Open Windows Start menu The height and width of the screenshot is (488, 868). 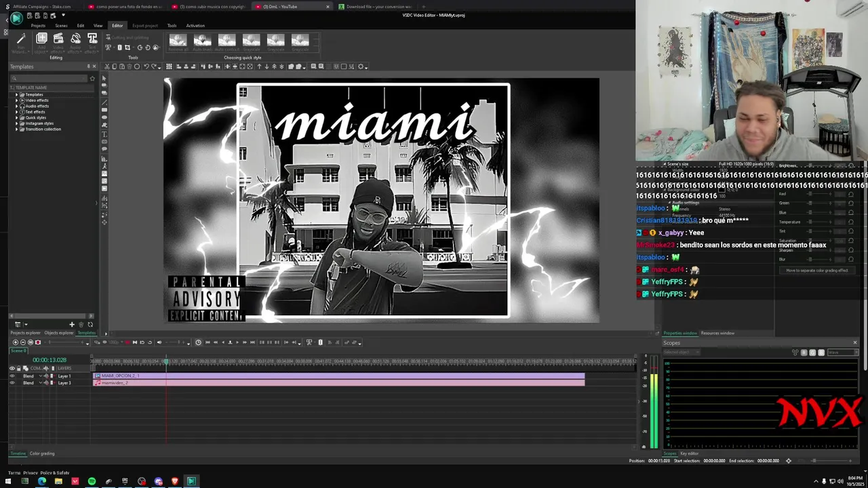tap(8, 481)
